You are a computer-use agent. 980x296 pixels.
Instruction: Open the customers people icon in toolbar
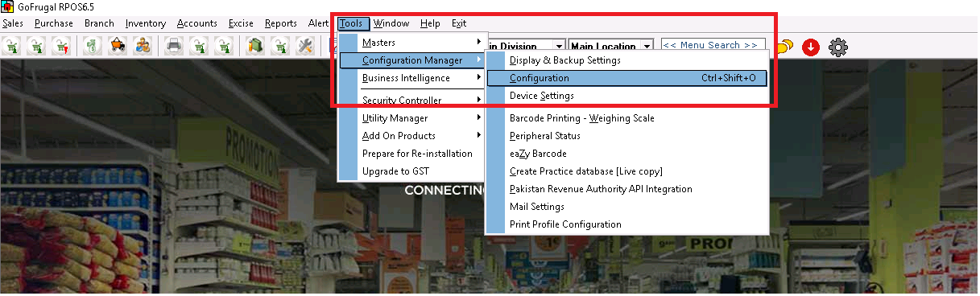pos(143,47)
